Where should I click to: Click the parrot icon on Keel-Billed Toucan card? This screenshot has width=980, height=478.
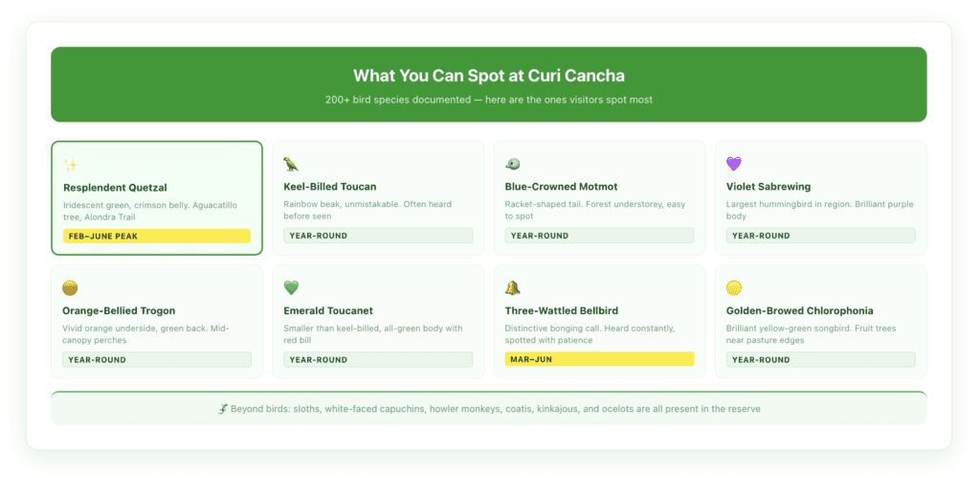[x=291, y=164]
